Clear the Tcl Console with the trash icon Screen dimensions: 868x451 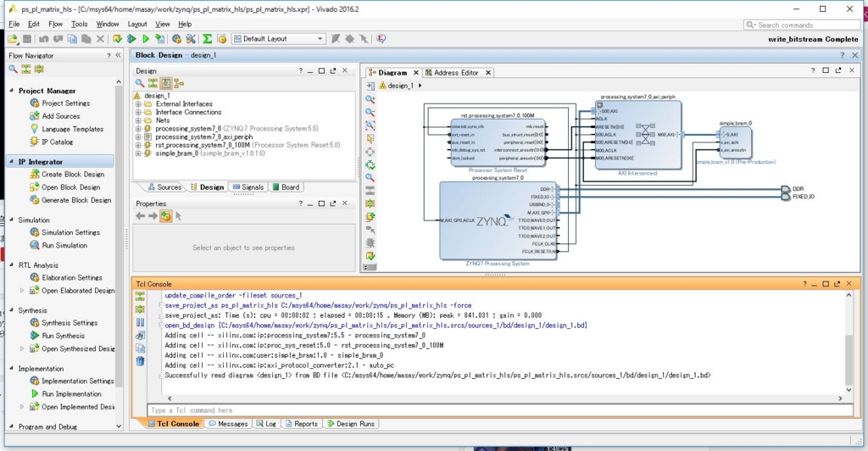pyautogui.click(x=140, y=361)
